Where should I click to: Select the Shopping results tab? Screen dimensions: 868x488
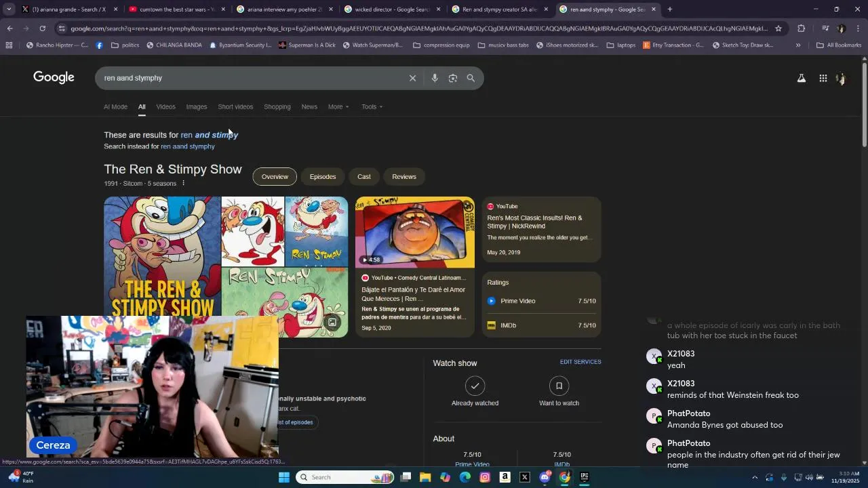point(277,106)
